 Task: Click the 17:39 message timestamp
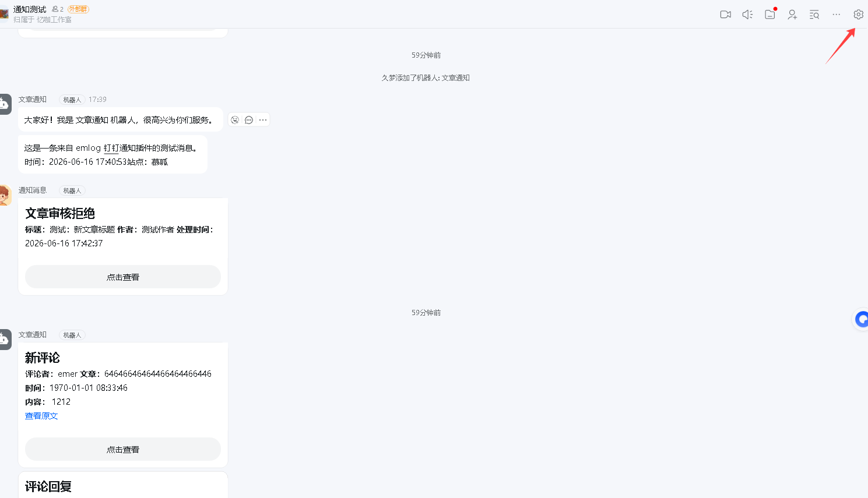click(x=97, y=100)
